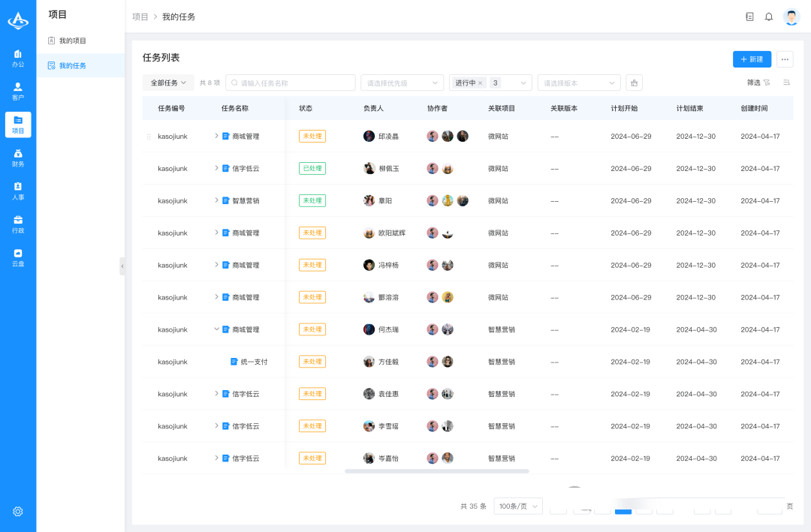Click the 新建 button

pos(752,59)
